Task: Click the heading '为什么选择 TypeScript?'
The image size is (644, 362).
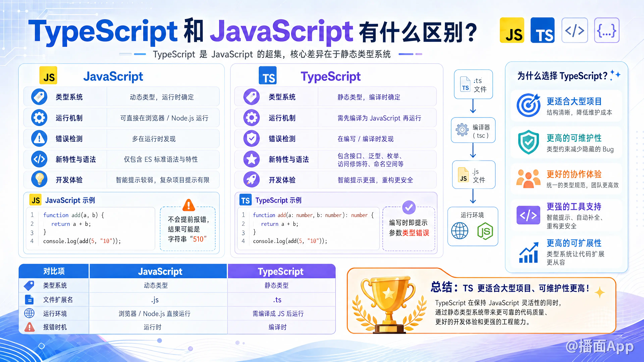Action: click(562, 76)
